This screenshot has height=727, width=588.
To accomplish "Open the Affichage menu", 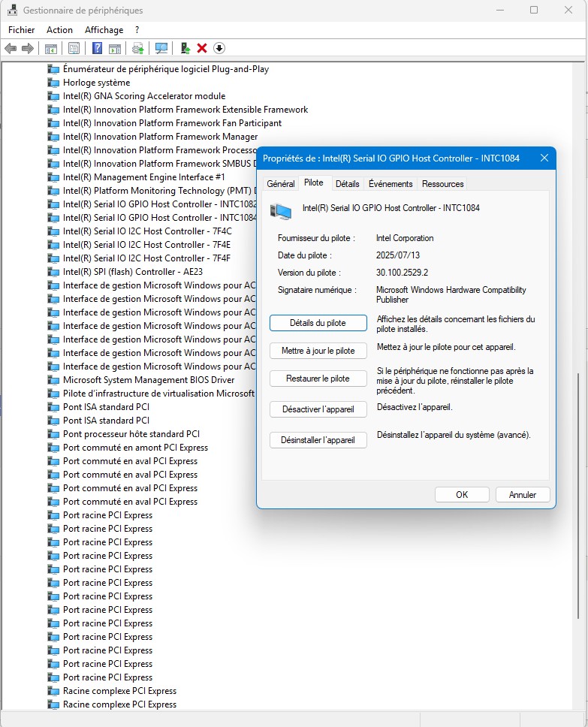I will click(x=104, y=30).
